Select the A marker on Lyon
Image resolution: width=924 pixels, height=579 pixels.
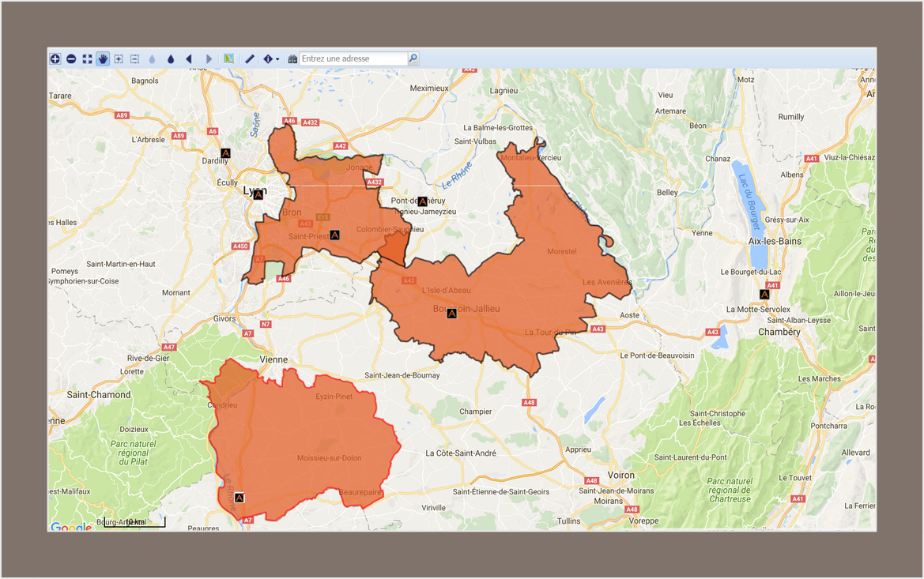coord(258,195)
